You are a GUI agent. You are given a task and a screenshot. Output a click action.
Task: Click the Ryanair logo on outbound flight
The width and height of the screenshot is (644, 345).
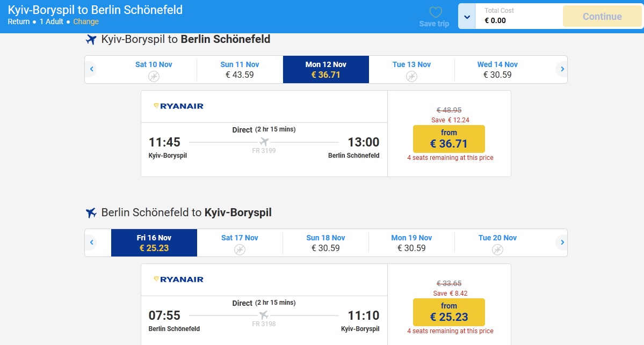178,106
